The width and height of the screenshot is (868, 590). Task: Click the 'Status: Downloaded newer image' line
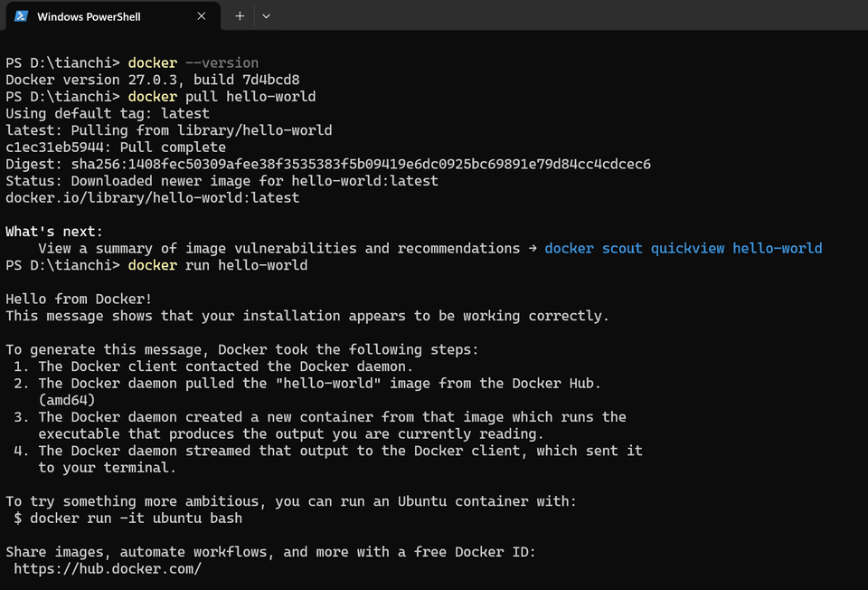[222, 181]
